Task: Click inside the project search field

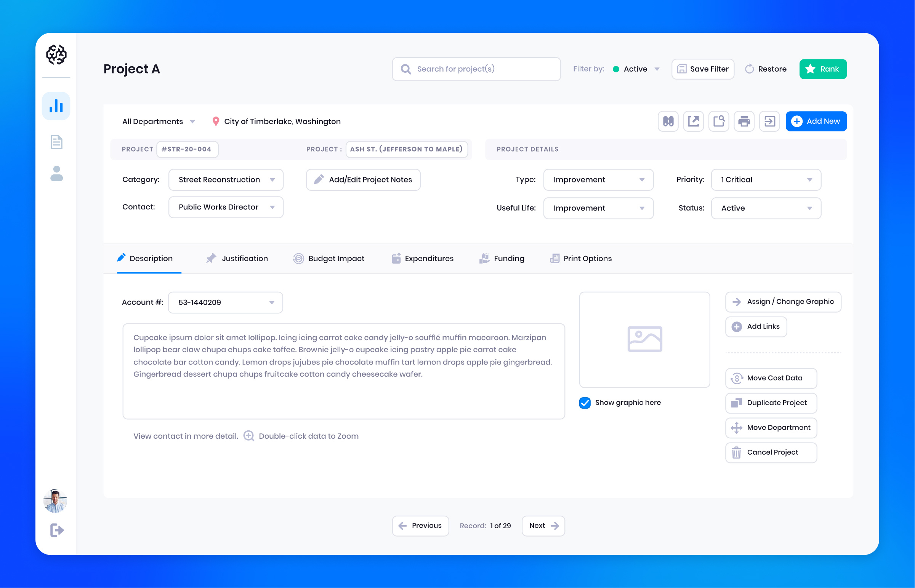Action: tap(476, 69)
